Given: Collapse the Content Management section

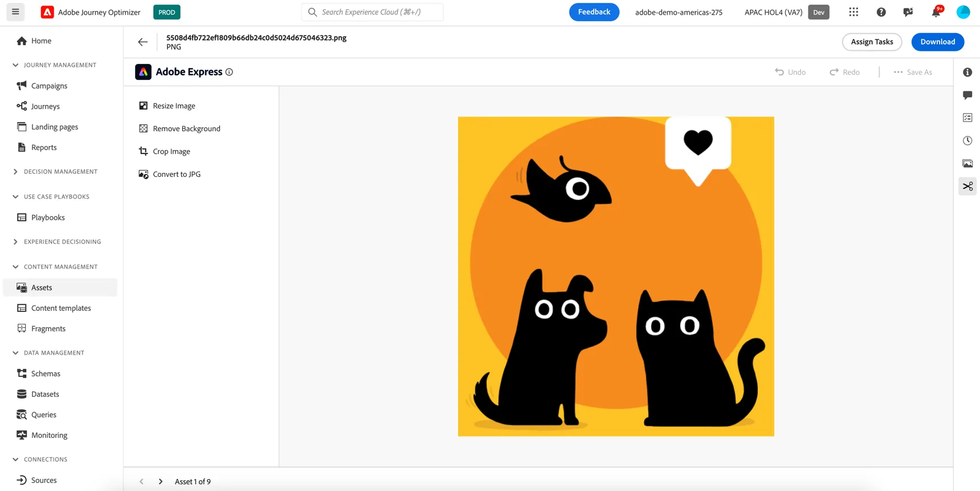Looking at the screenshot, I should coord(15,267).
